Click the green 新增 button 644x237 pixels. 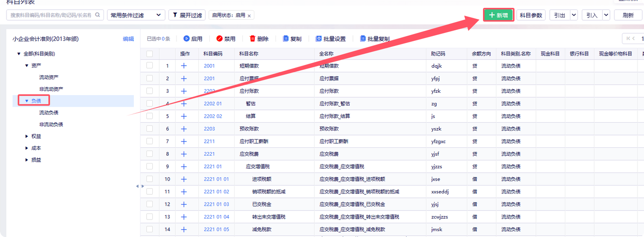click(498, 15)
